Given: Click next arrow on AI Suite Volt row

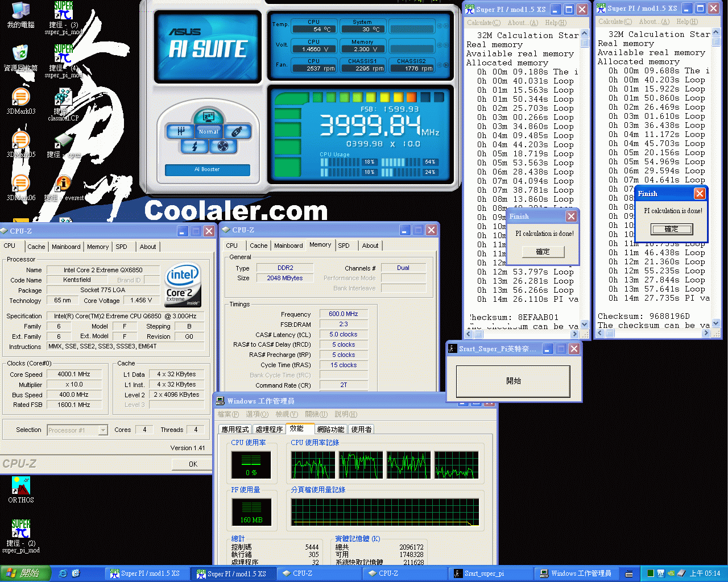Looking at the screenshot, I should [x=446, y=45].
